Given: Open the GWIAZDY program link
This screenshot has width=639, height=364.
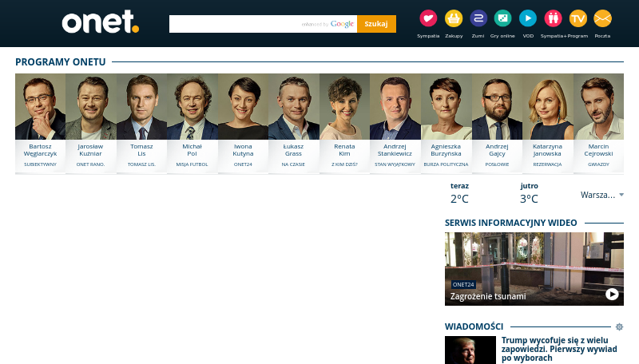Looking at the screenshot, I should tap(598, 164).
